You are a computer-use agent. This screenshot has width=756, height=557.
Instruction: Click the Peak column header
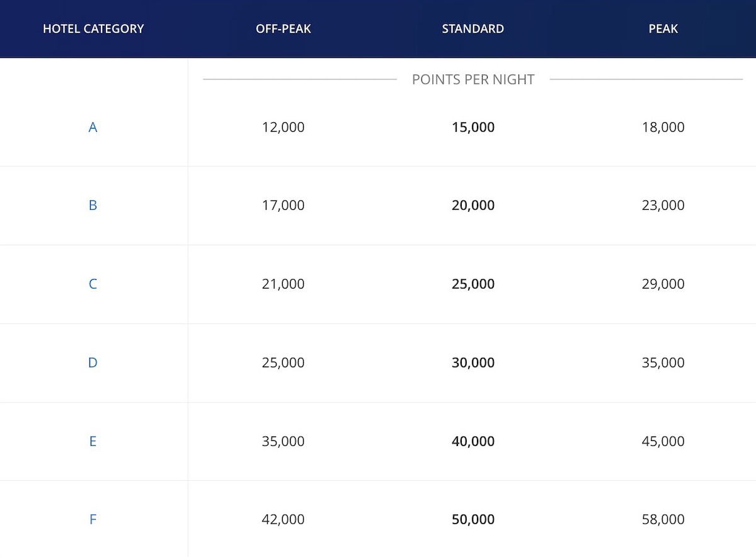point(663,29)
